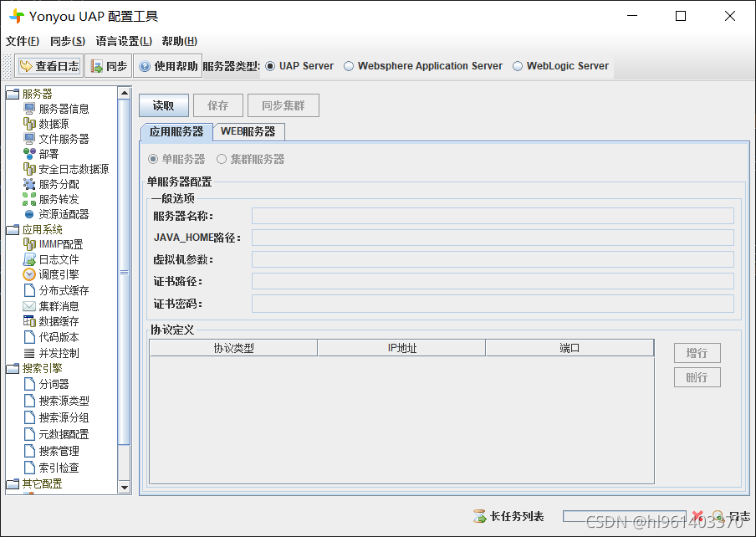Collapse the 搜索引擎 folder node
The width and height of the screenshot is (756, 537).
tap(13, 368)
